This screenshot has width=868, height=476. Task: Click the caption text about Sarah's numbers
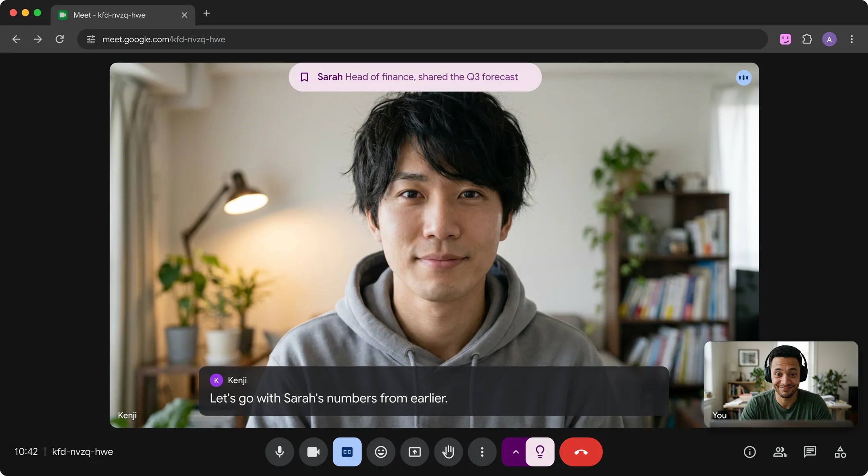(329, 398)
